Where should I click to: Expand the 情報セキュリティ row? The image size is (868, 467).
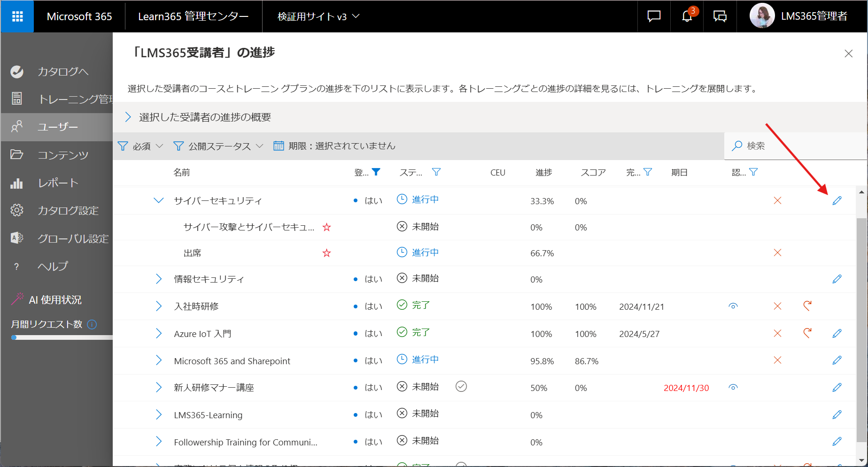pos(159,279)
